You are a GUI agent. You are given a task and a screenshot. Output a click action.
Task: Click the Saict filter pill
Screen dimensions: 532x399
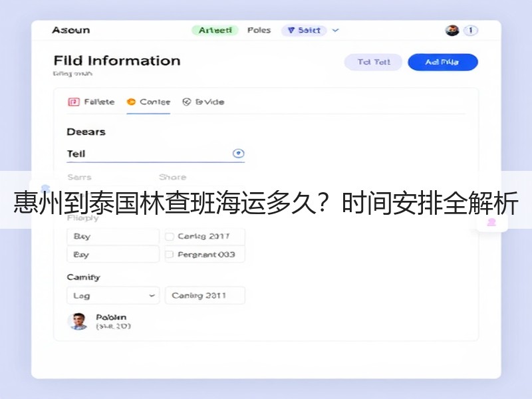click(304, 31)
